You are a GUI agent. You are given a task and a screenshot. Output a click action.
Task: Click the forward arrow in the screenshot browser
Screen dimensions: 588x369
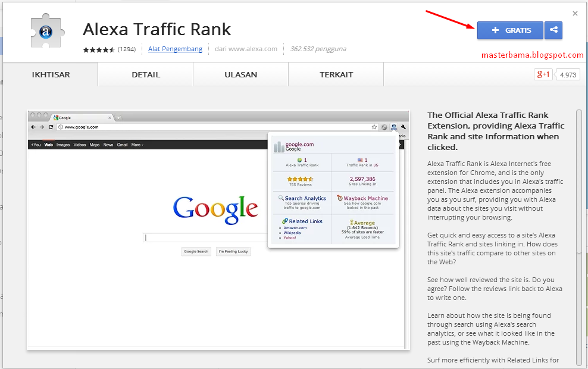[42, 127]
